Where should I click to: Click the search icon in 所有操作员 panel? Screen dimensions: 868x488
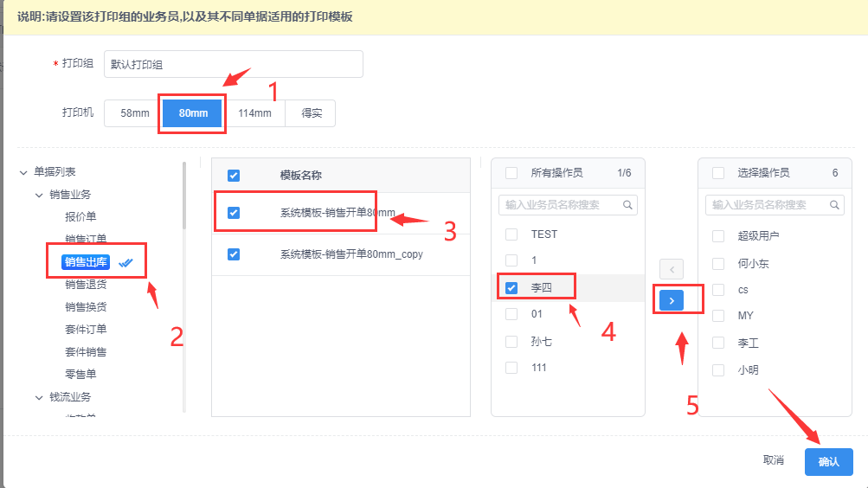[627, 205]
